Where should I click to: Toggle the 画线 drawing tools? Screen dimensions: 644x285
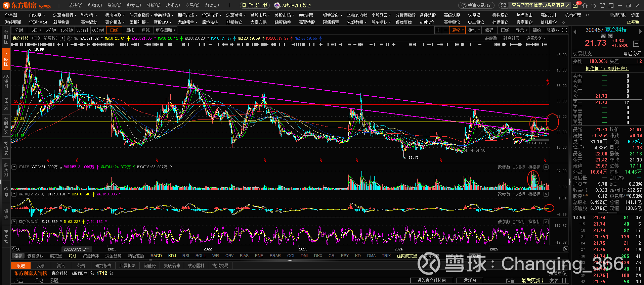tap(505, 30)
